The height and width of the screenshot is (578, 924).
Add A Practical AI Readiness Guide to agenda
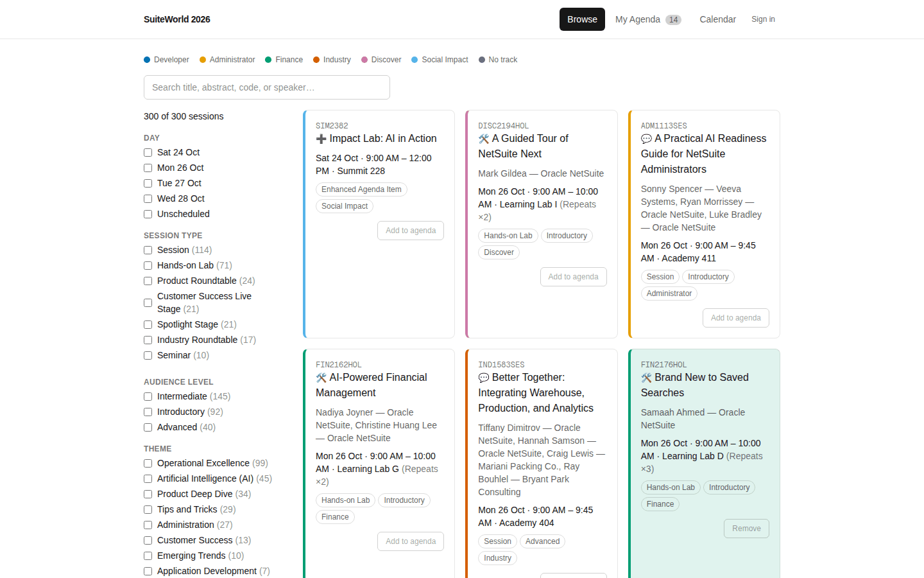(736, 318)
